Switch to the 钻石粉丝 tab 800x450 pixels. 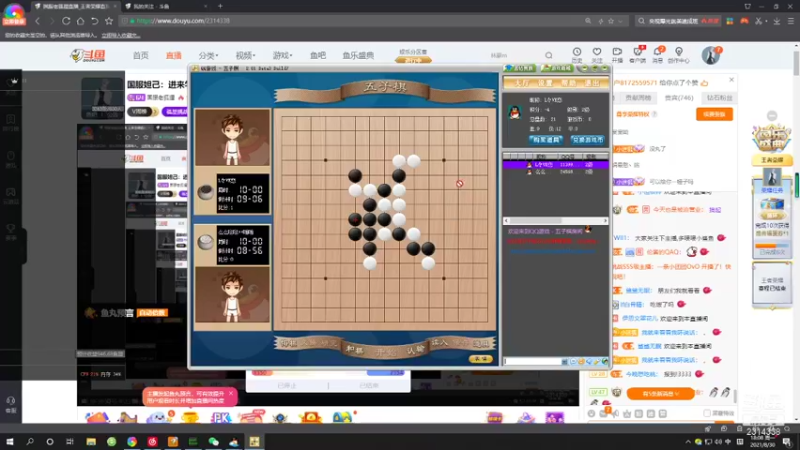[x=719, y=97]
